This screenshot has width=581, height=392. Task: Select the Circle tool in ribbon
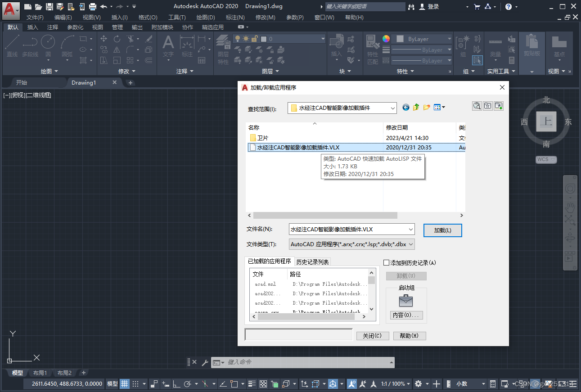click(x=48, y=46)
